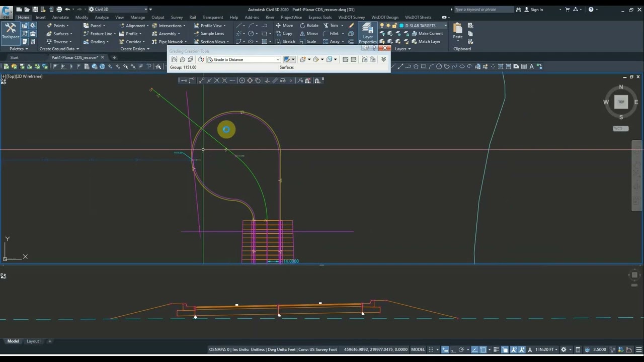Viewport: 644px width, 362px height.
Task: Open Layer Properties
Action: pyautogui.click(x=368, y=33)
